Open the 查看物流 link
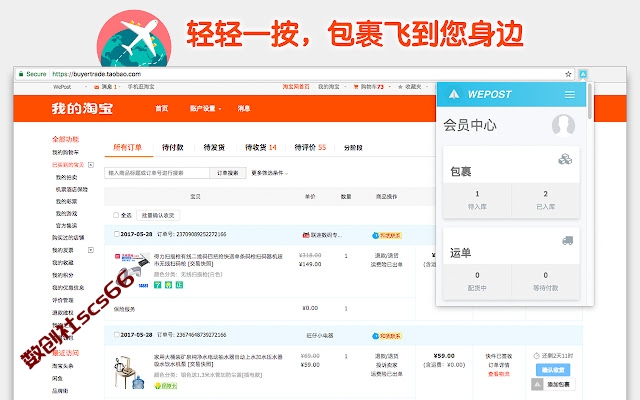This screenshot has height=400, width=640. tap(499, 374)
